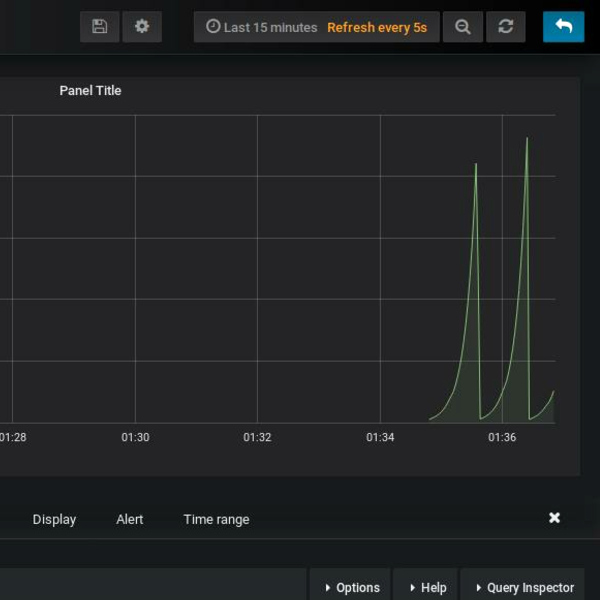Click the orange 'Refresh every 5s' text

376,27
